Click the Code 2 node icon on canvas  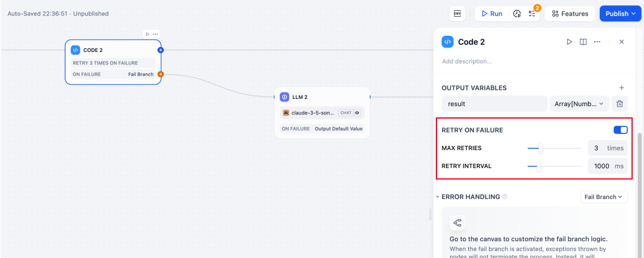tap(75, 50)
